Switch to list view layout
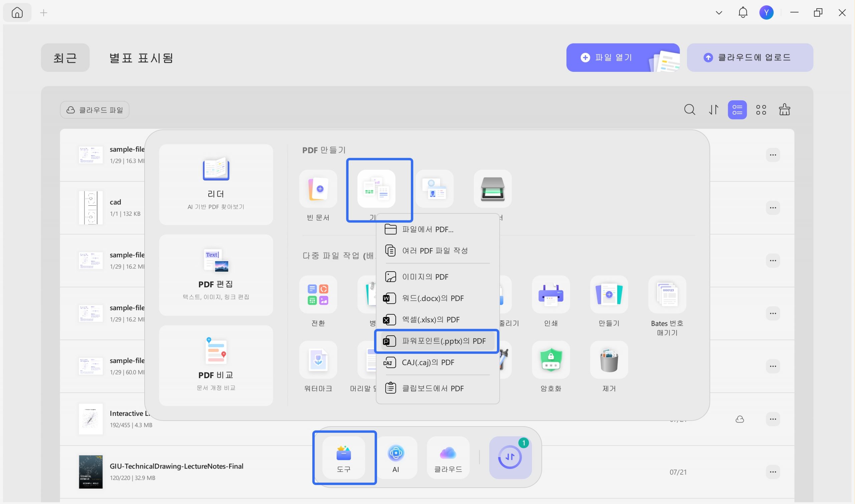 737,110
